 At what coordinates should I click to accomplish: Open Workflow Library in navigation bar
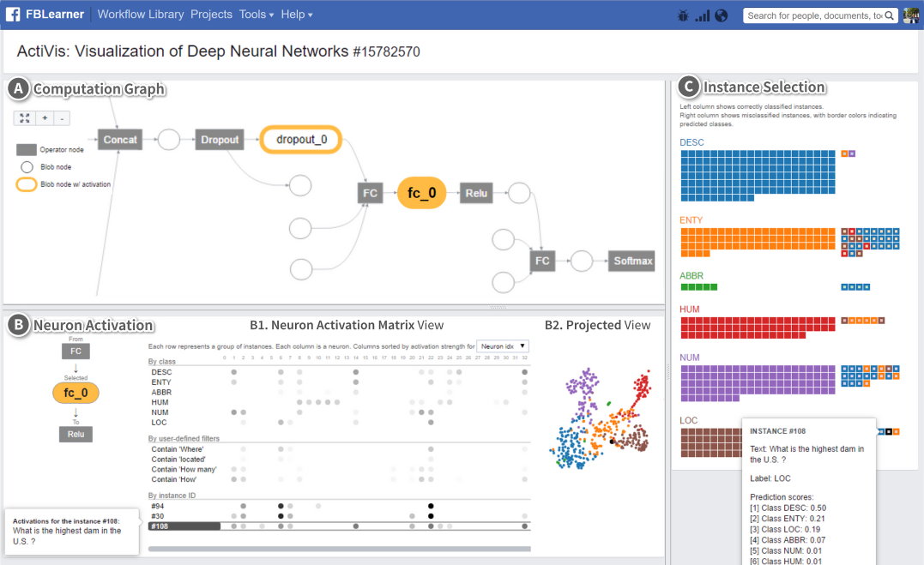click(x=141, y=15)
